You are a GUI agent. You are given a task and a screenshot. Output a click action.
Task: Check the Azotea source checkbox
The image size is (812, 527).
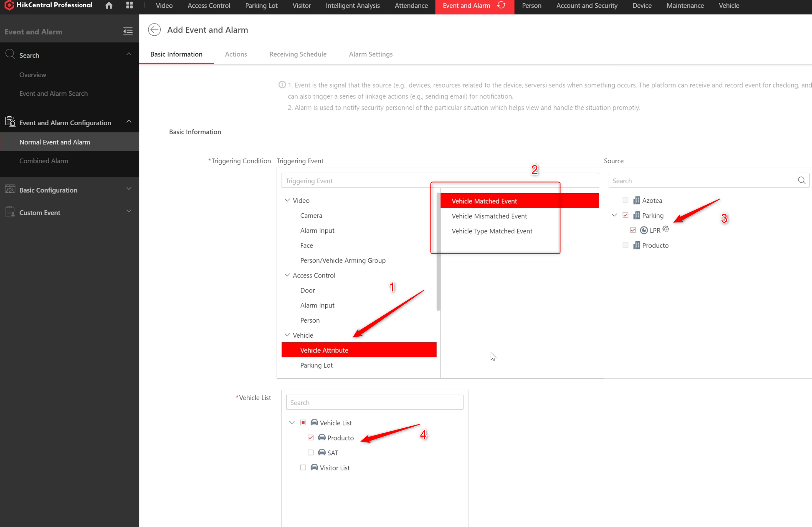[x=625, y=200]
